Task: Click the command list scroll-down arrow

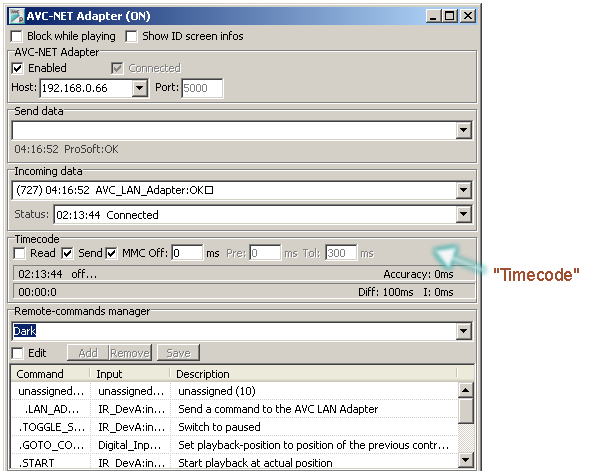Action: coord(465,460)
